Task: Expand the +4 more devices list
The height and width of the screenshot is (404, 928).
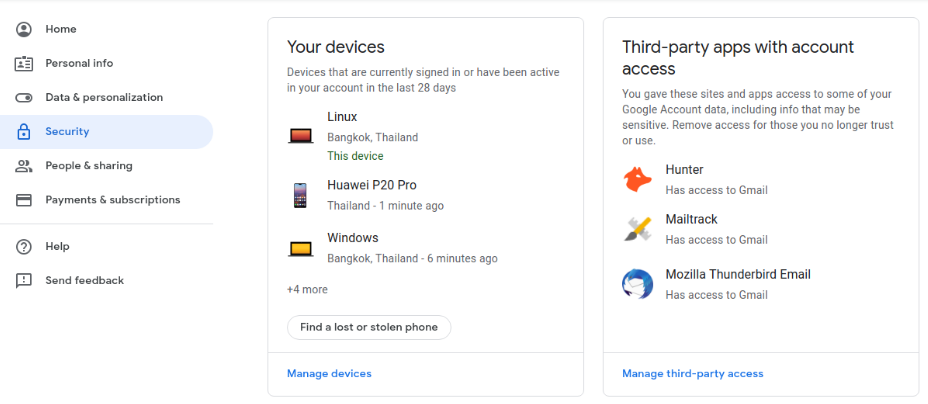Action: [x=307, y=290]
